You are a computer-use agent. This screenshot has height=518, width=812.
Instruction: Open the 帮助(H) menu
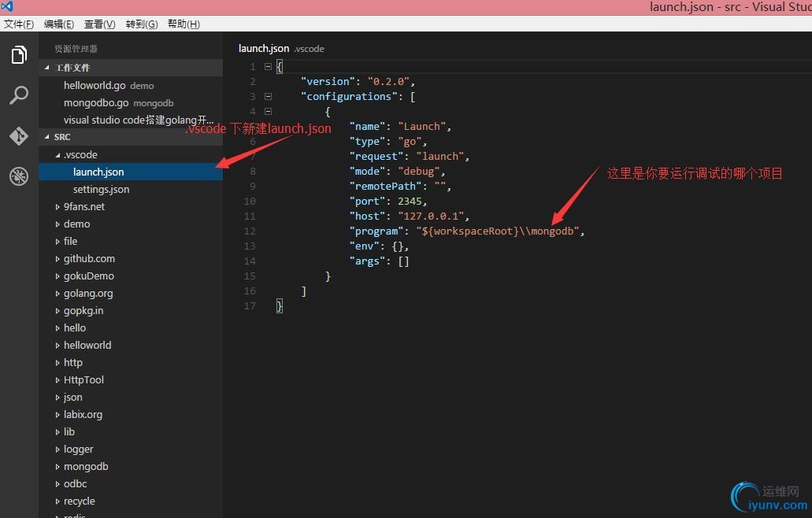[184, 24]
